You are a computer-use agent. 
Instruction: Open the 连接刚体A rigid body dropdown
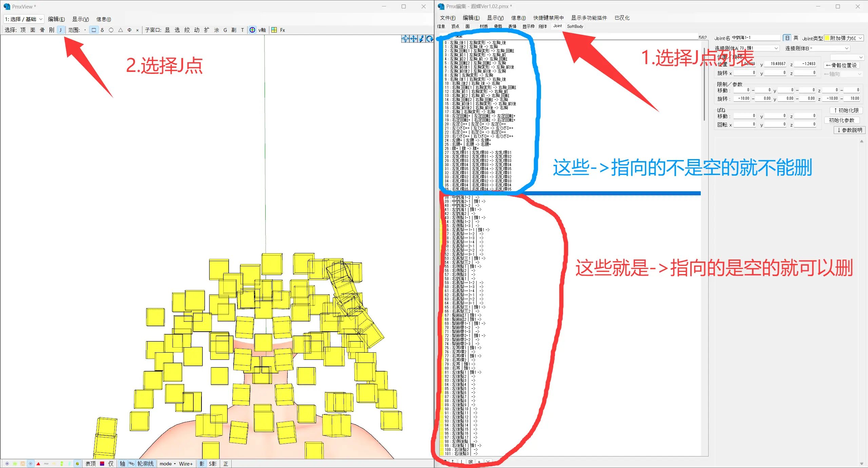pyautogui.click(x=776, y=48)
